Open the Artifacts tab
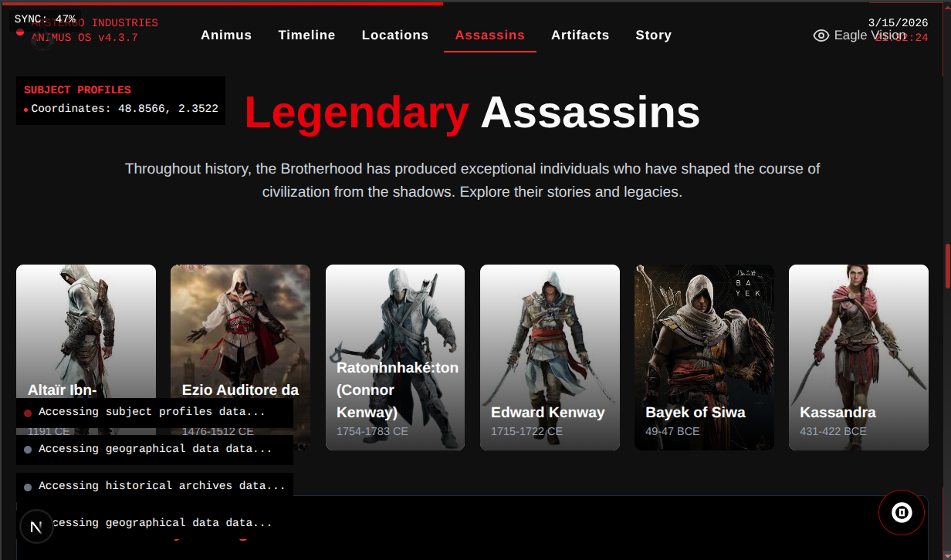This screenshot has width=951, height=560. point(580,35)
